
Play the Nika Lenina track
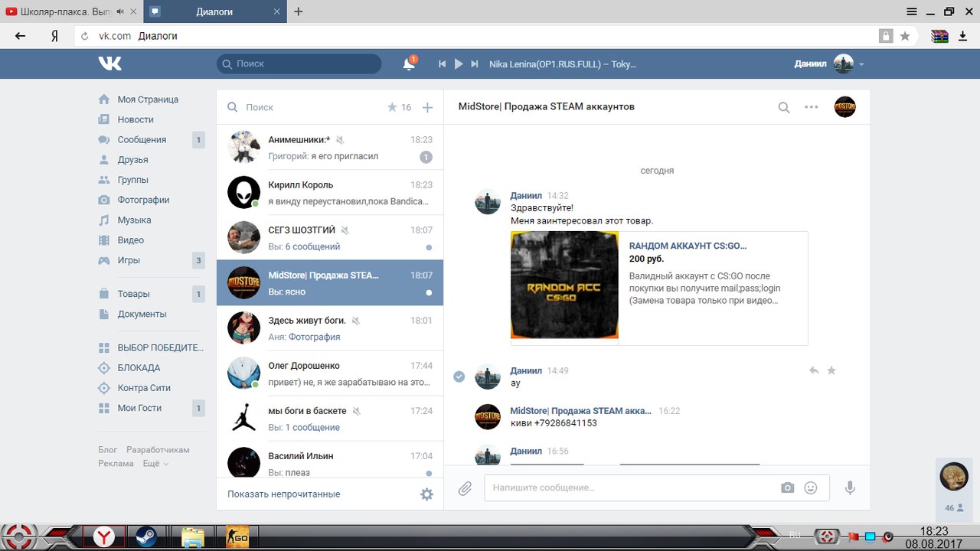459,64
